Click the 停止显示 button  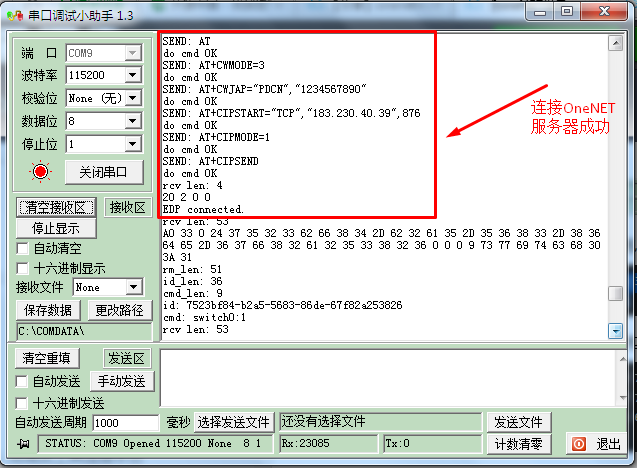(56, 228)
